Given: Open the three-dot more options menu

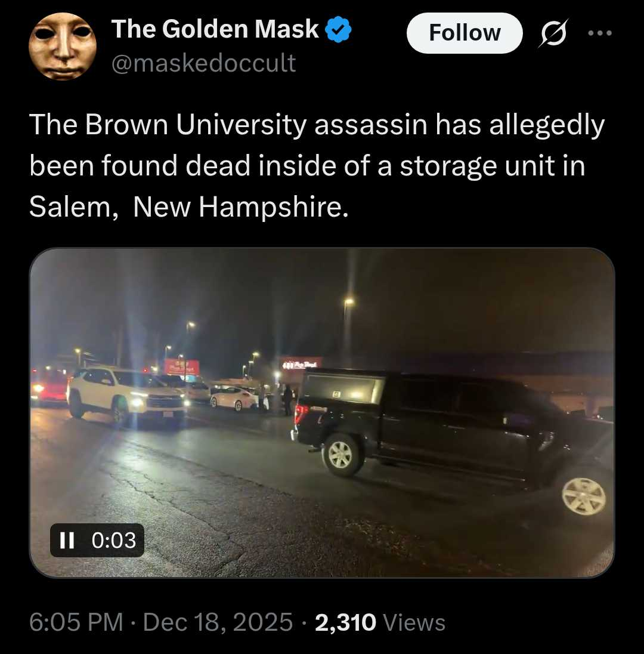Looking at the screenshot, I should 600,33.
